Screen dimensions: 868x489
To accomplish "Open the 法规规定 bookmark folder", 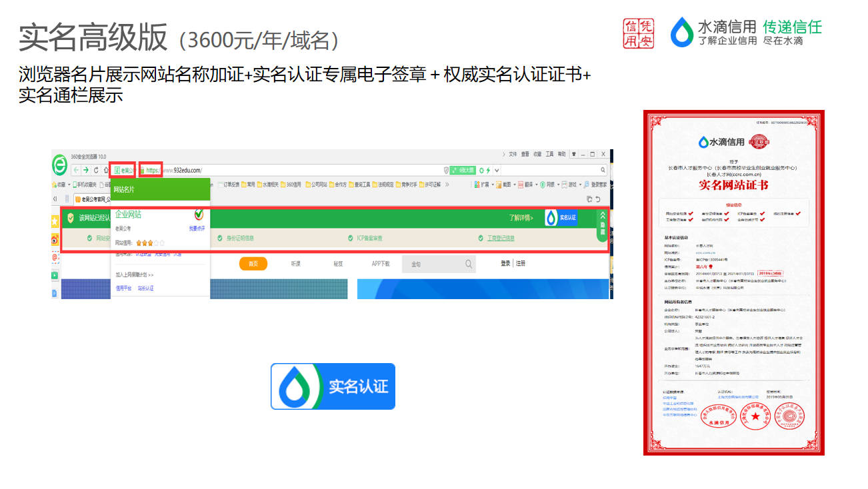I will tap(383, 184).
